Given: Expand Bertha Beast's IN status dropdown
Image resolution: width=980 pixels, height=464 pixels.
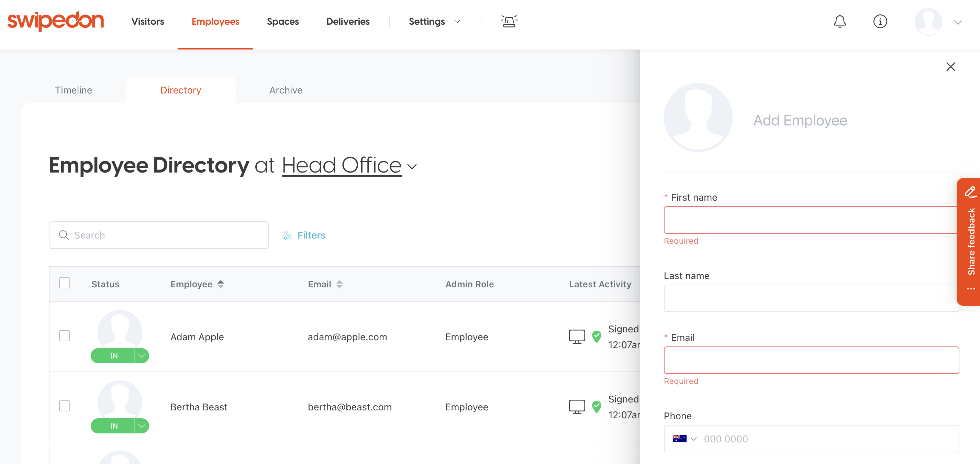Looking at the screenshot, I should pos(142,426).
